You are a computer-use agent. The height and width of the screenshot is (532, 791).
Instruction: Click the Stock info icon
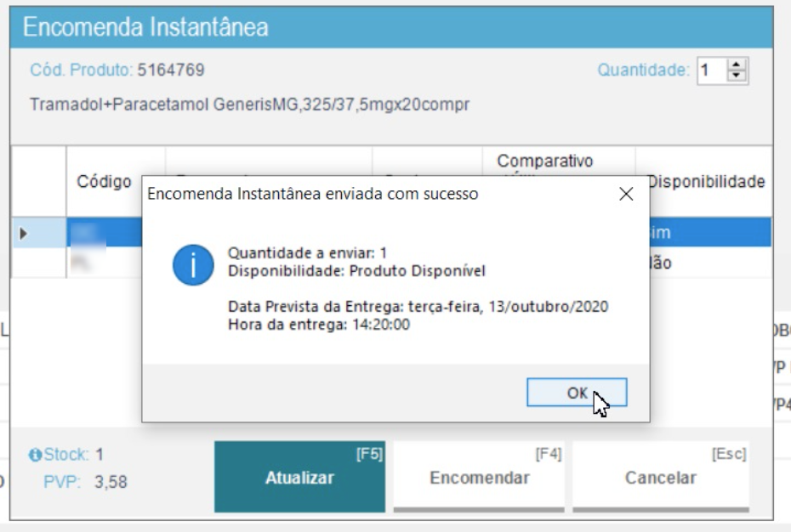35,456
